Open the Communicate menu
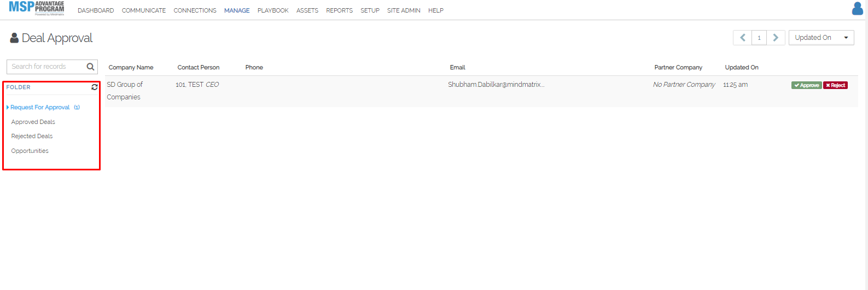The height and width of the screenshot is (290, 868). (x=144, y=10)
